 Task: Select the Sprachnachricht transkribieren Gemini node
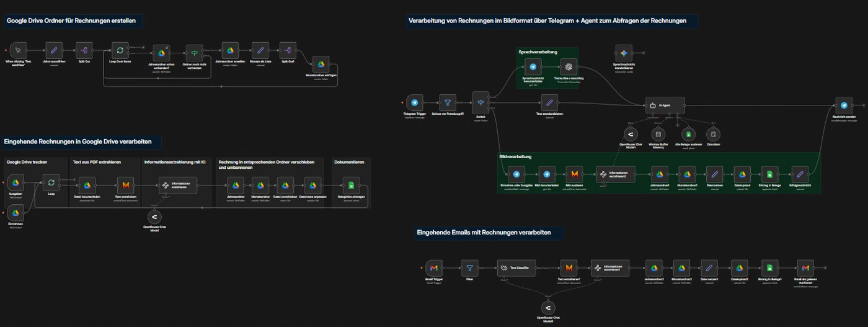click(x=624, y=53)
